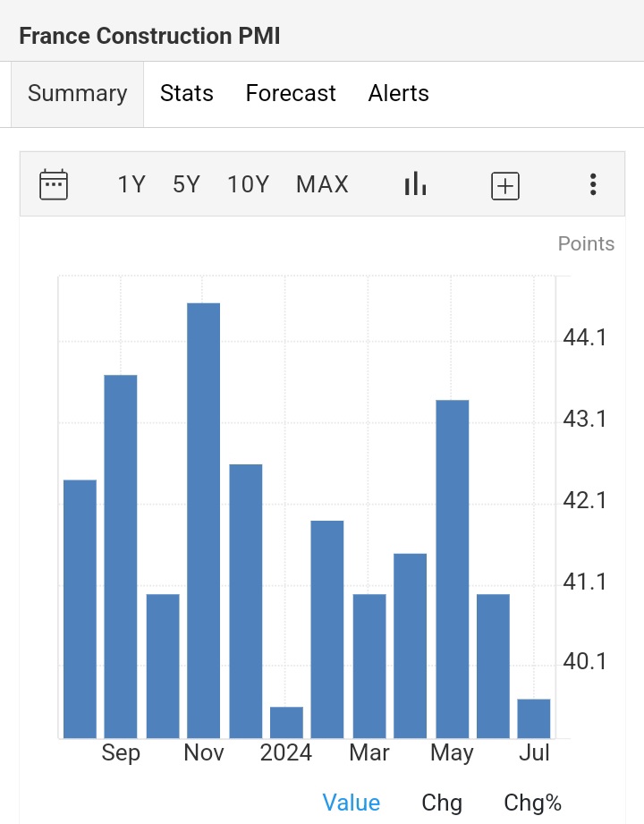Show the Chg column view
644x824 pixels.
[x=442, y=803]
